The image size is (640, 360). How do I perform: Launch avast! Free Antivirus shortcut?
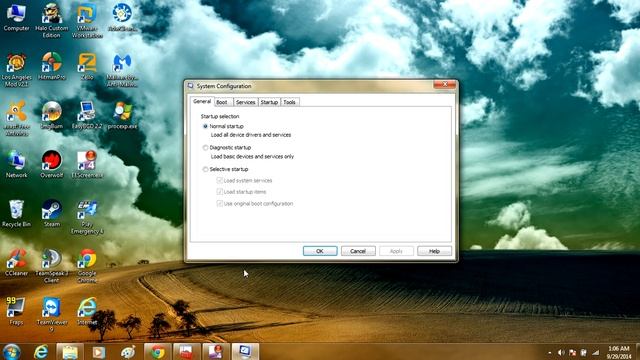(x=16, y=119)
